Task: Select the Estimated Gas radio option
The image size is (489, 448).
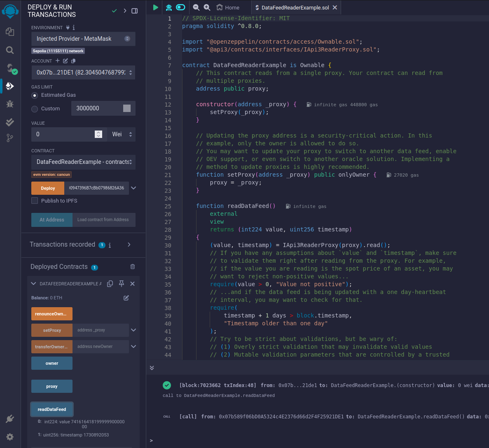Action: [35, 95]
